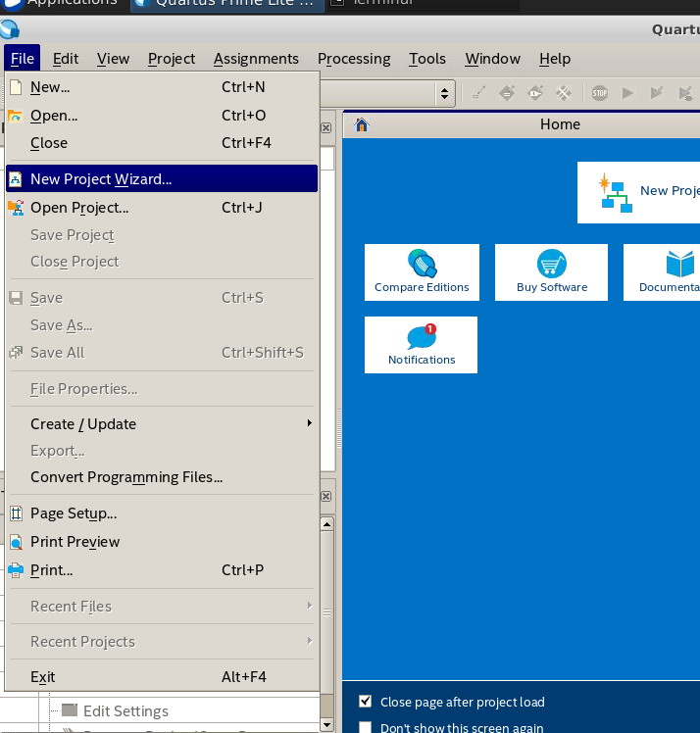Open the Applications menu in top panel
700x733 pixels.
(61, 4)
